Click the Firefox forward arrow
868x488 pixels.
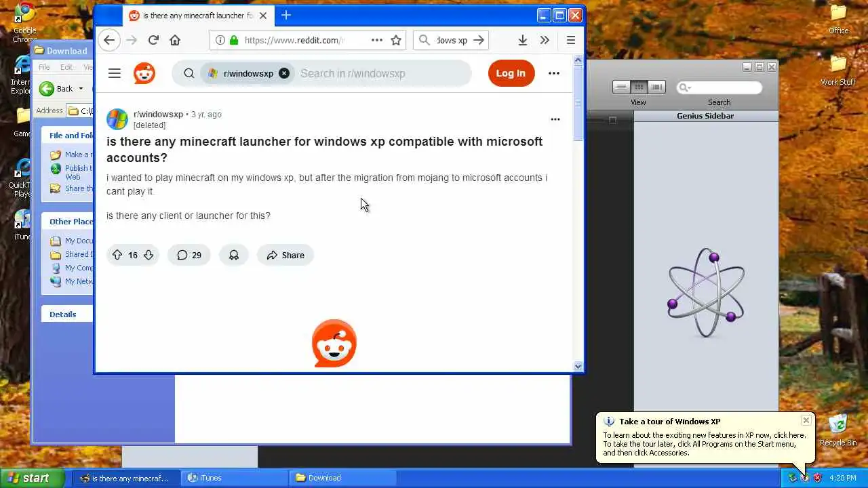click(132, 40)
